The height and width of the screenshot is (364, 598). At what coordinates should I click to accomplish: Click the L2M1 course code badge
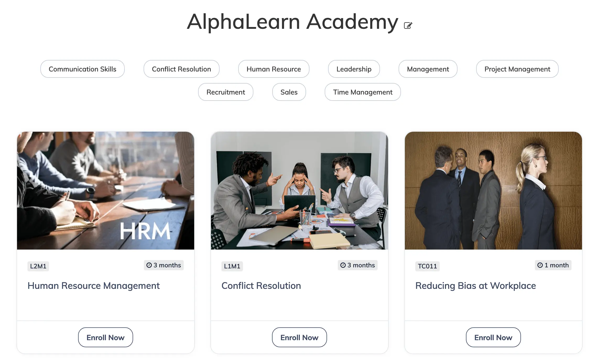[38, 266]
